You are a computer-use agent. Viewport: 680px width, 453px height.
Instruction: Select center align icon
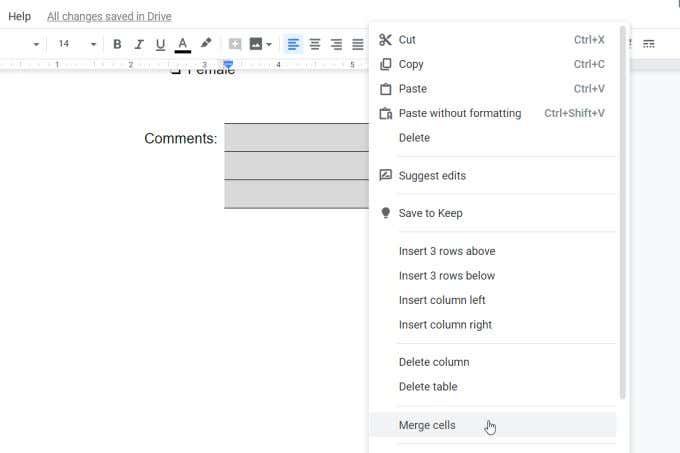315,44
